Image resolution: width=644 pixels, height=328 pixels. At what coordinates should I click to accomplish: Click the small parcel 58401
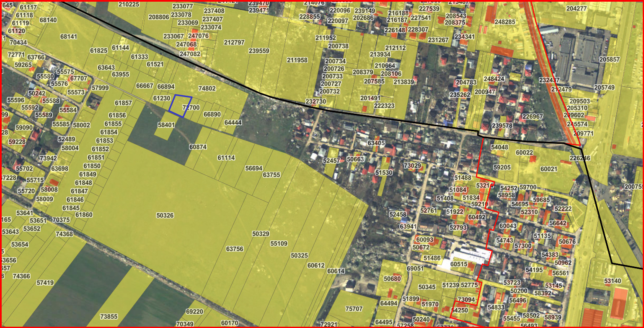(x=166, y=125)
